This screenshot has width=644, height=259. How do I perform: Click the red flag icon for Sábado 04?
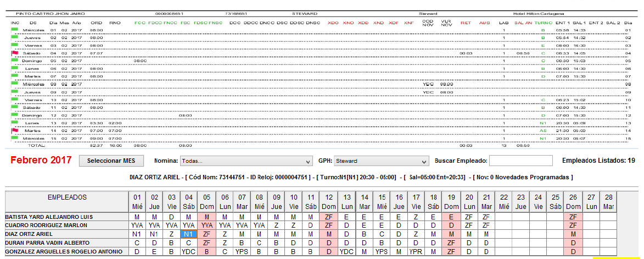(15, 53)
